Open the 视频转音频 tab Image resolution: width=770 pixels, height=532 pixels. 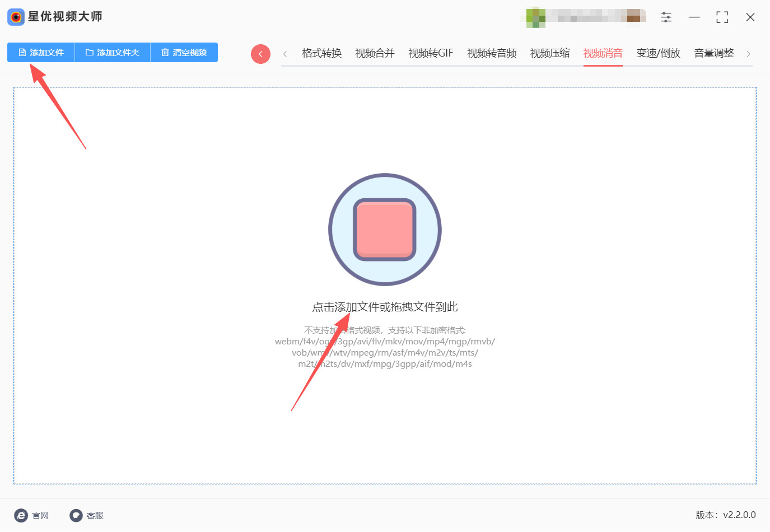[492, 53]
